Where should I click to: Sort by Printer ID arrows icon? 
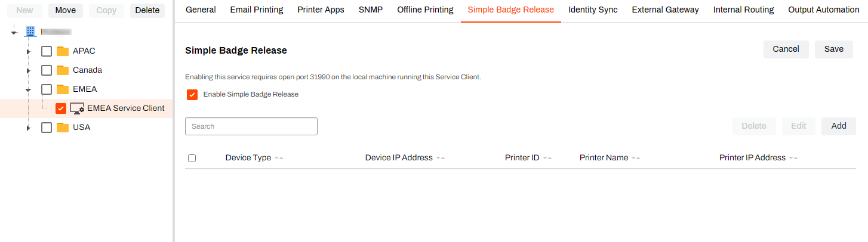click(547, 158)
